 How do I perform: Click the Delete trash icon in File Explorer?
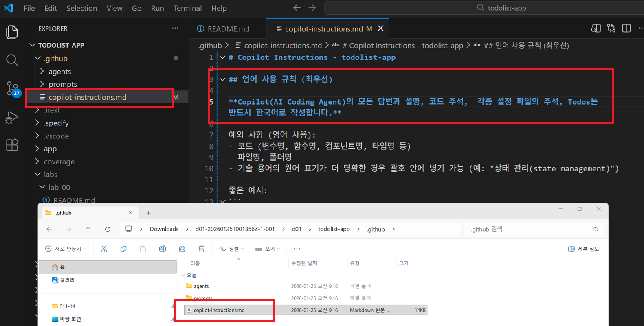click(x=202, y=249)
